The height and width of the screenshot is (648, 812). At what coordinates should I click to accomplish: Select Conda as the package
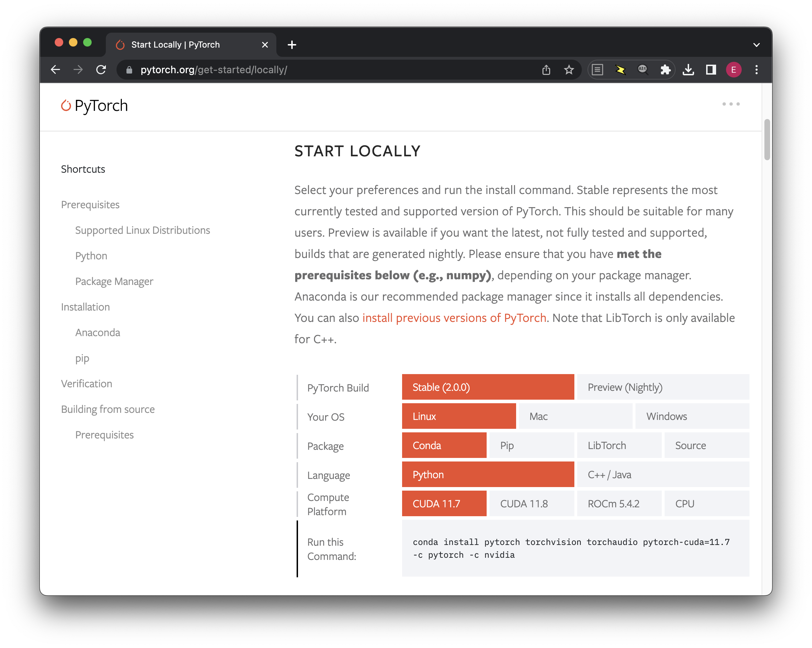[x=444, y=445]
